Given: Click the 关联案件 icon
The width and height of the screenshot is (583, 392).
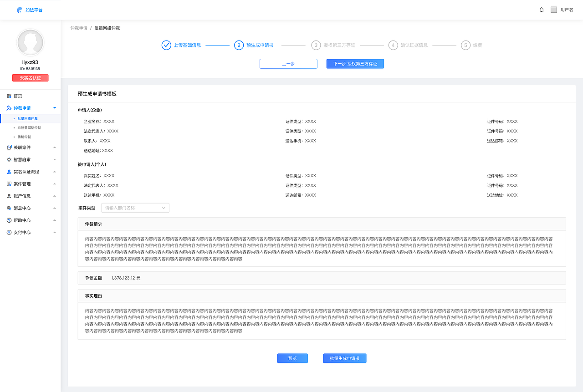Looking at the screenshot, I should pos(9,147).
